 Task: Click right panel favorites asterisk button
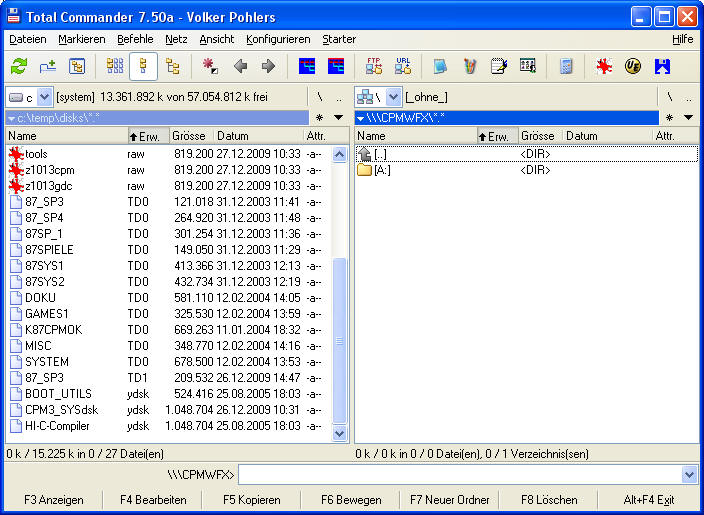[x=669, y=118]
